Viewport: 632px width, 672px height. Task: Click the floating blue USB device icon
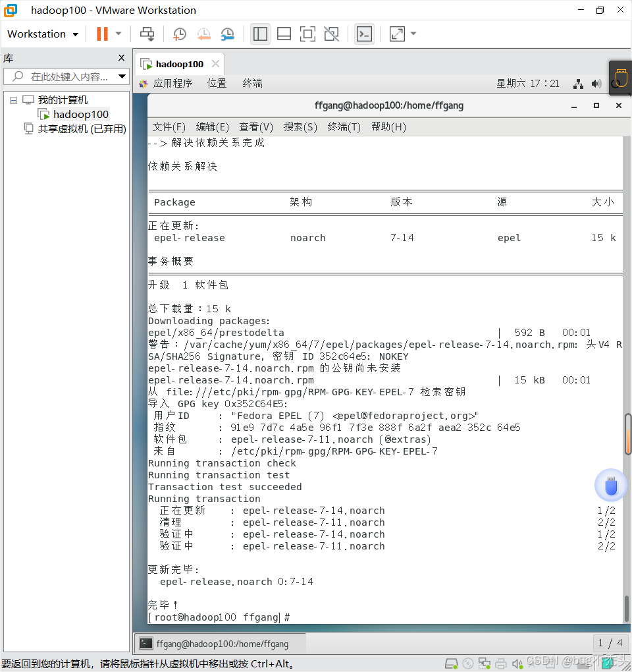click(x=611, y=486)
